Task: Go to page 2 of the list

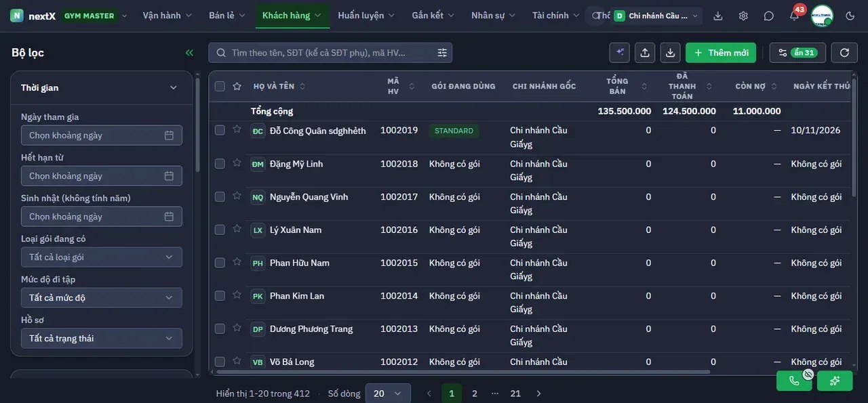Action: tap(475, 394)
